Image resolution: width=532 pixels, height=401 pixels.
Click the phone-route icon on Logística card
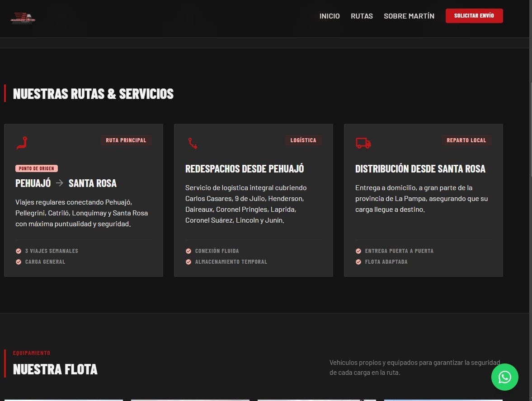pyautogui.click(x=193, y=143)
